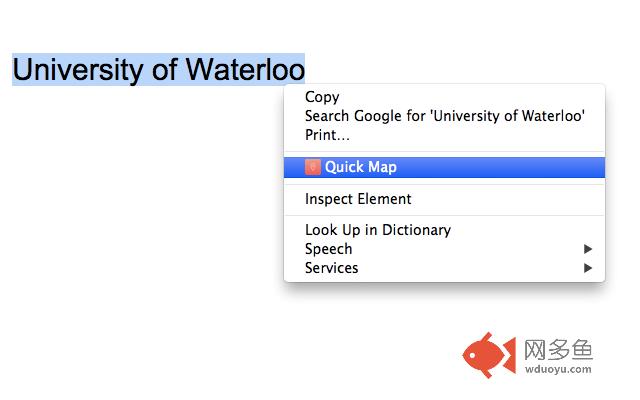The image size is (640, 400).
Task: Click the highlighted word "of"
Action: point(165,70)
